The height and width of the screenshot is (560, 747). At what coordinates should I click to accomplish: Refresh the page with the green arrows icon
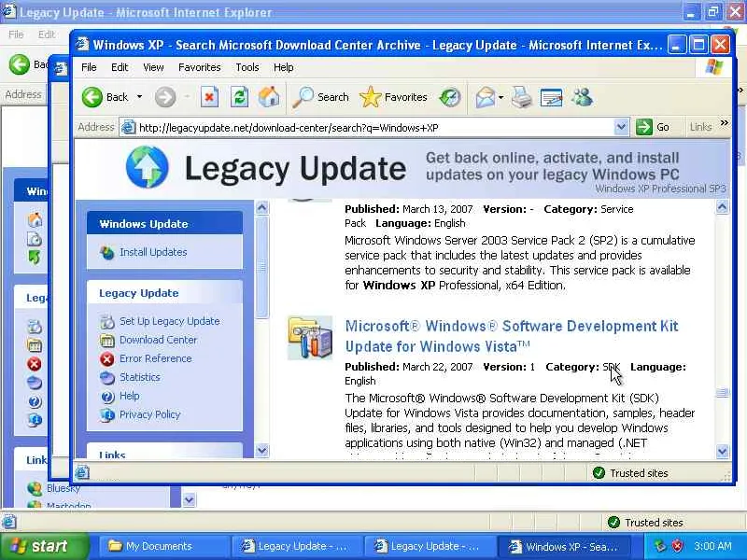pyautogui.click(x=239, y=97)
